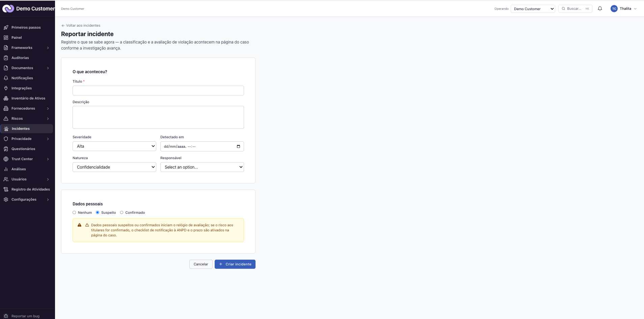Select the Confirmado radio option
This screenshot has height=319, width=644.
pyautogui.click(x=122, y=212)
